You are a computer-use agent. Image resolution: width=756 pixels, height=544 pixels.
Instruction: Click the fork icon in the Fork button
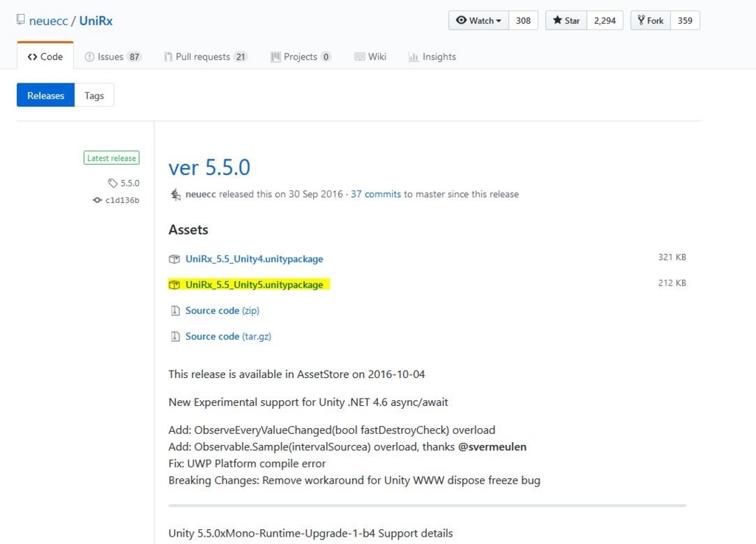tap(641, 20)
